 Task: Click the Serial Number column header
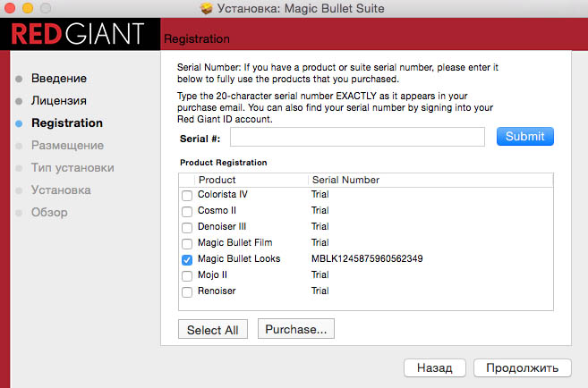[x=345, y=180]
